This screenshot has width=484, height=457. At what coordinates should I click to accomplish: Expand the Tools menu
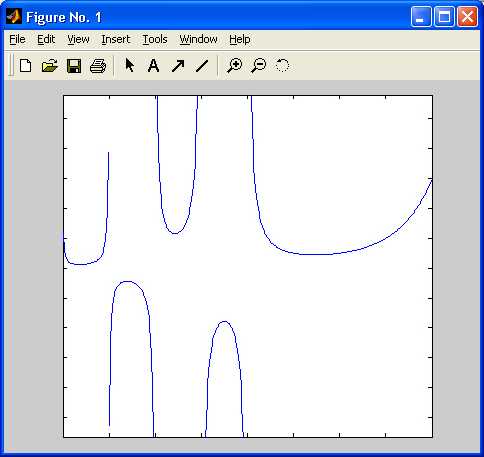tap(155, 39)
